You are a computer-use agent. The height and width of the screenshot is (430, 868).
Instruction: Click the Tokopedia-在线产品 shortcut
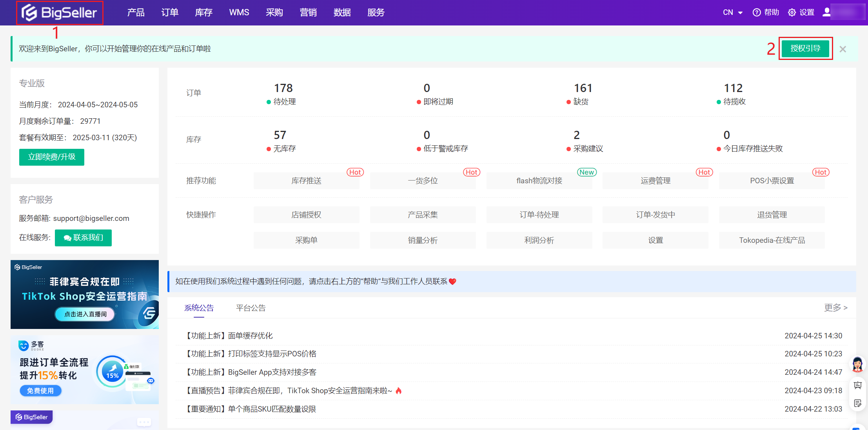point(772,240)
